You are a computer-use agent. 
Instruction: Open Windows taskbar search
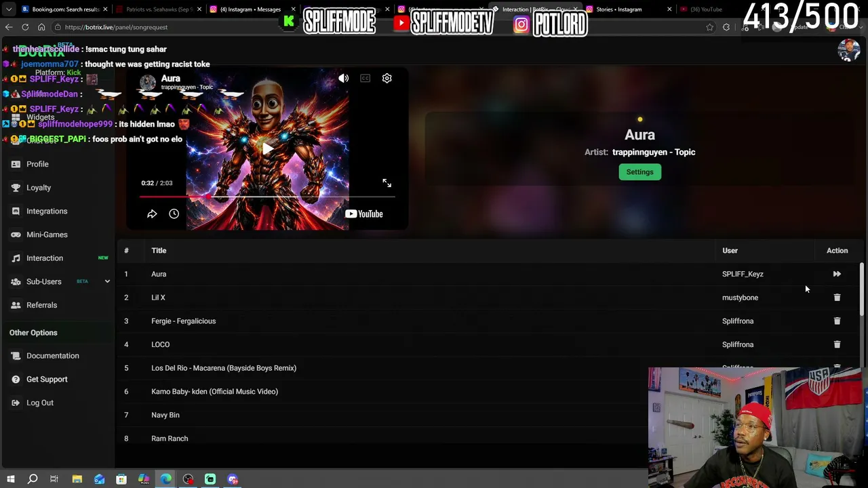[x=33, y=480]
